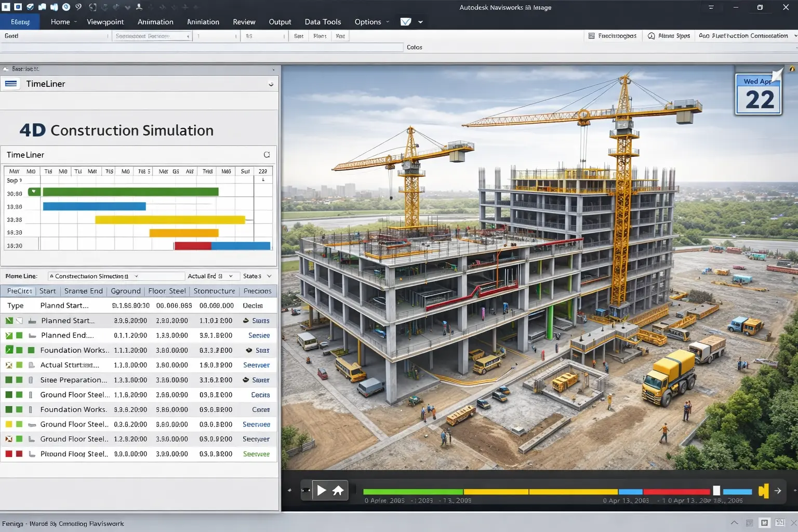The width and height of the screenshot is (798, 532).
Task: Toggle the yellow status square on Ground Floor Steel
Action: (9, 424)
